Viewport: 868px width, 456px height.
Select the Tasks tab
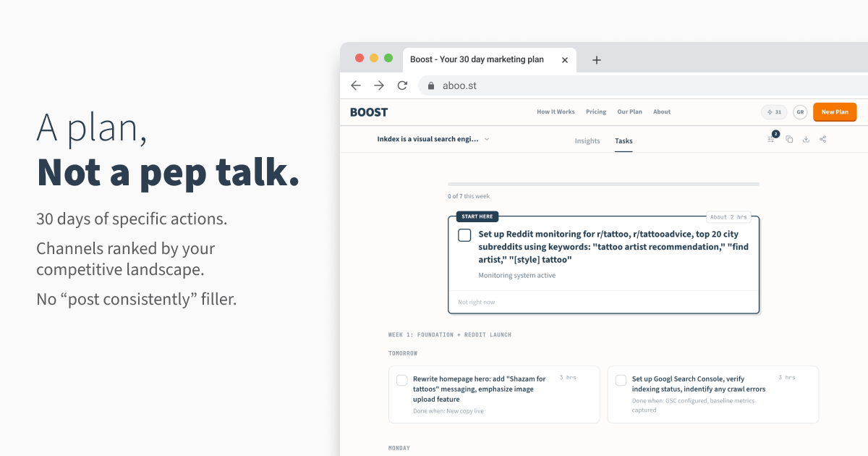click(x=624, y=140)
